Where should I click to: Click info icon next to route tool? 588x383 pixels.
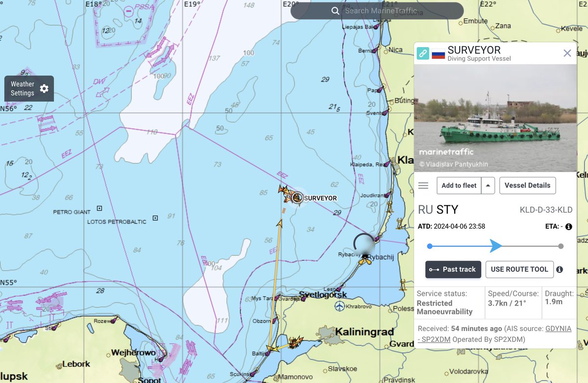pos(560,269)
